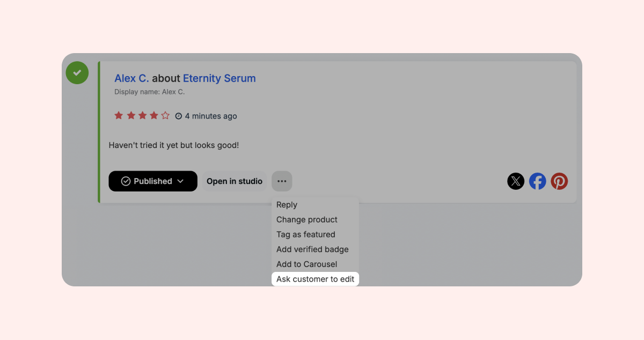Viewport: 644px width, 340px height.
Task: Choose Change product menu option
Action: (x=315, y=219)
